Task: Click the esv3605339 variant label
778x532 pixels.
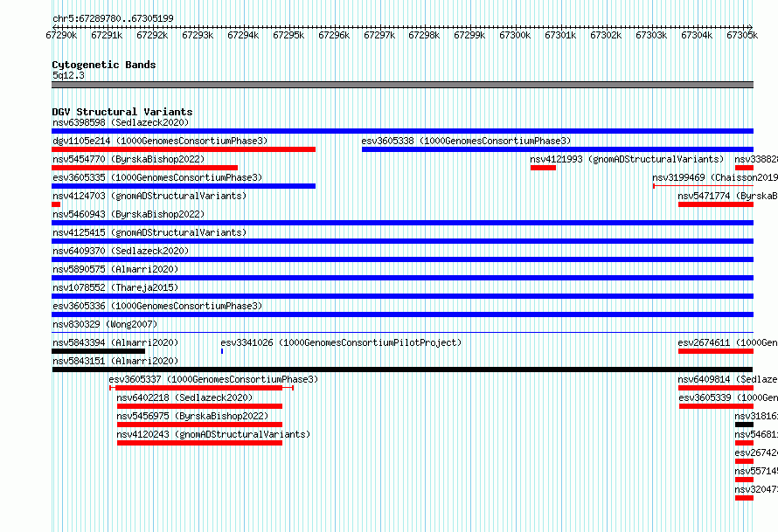Action: click(728, 397)
